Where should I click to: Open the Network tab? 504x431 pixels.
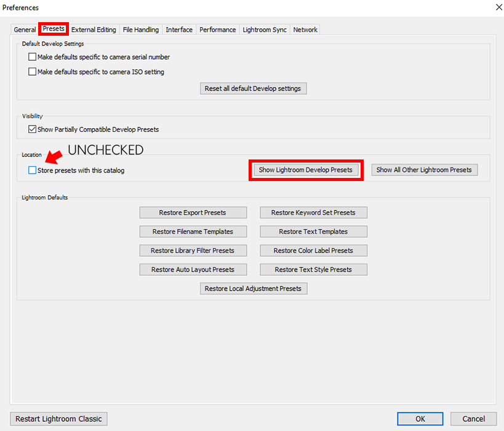(x=305, y=30)
